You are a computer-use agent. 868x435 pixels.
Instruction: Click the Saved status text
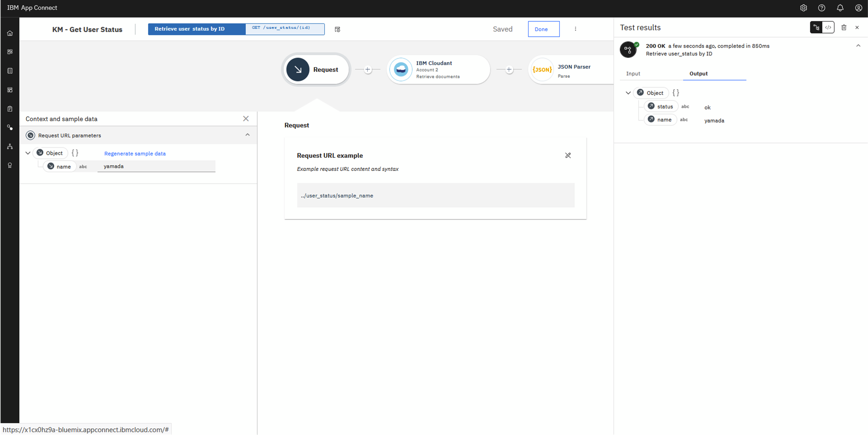pos(502,29)
